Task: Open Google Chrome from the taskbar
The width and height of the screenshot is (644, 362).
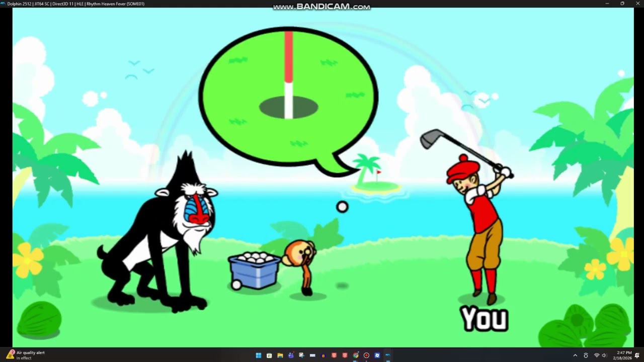Action: pos(356,355)
